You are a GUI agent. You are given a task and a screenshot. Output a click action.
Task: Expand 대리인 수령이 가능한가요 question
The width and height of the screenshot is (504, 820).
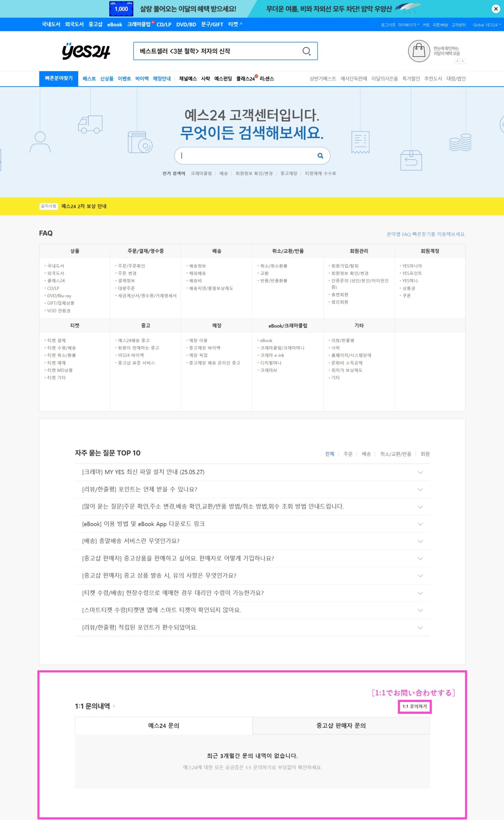pyautogui.click(x=252, y=593)
